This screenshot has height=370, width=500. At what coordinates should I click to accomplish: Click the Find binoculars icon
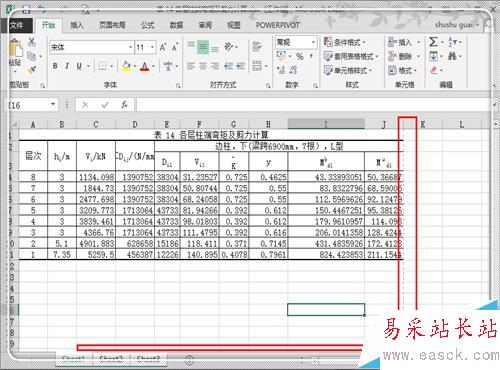pyautogui.click(x=452, y=56)
